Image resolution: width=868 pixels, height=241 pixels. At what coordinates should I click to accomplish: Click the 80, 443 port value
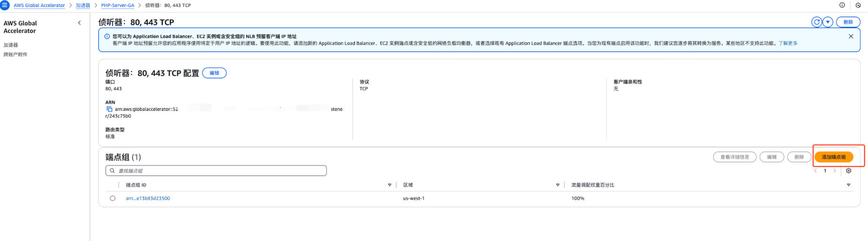click(114, 88)
